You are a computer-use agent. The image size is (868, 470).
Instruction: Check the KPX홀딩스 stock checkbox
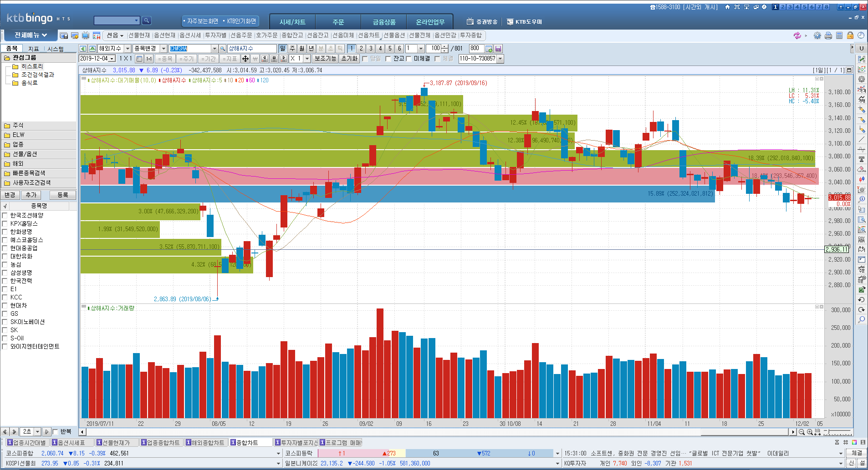click(x=5, y=223)
